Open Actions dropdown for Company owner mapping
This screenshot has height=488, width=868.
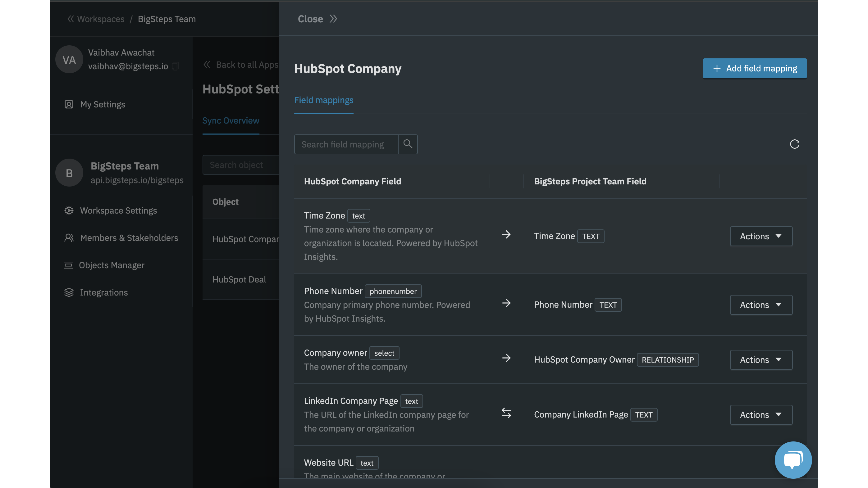pyautogui.click(x=761, y=360)
